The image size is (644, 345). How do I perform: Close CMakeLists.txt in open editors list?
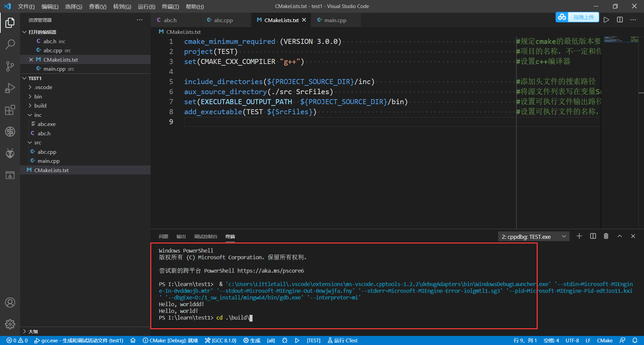pyautogui.click(x=31, y=60)
